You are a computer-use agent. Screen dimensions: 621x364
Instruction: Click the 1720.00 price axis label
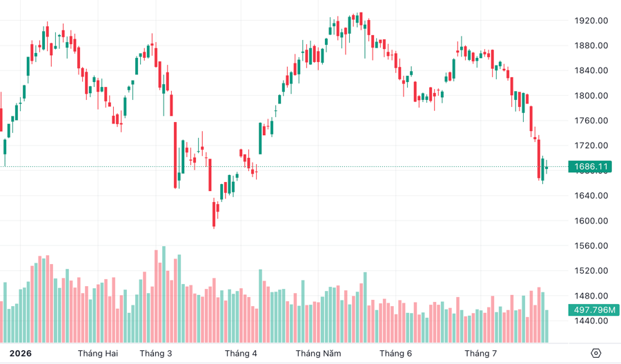[x=591, y=145]
